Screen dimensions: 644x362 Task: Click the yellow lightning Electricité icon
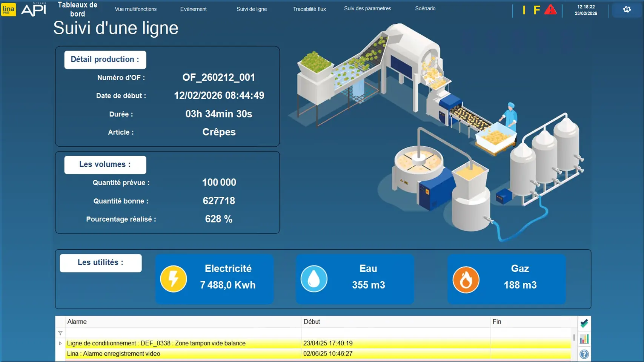click(x=174, y=279)
